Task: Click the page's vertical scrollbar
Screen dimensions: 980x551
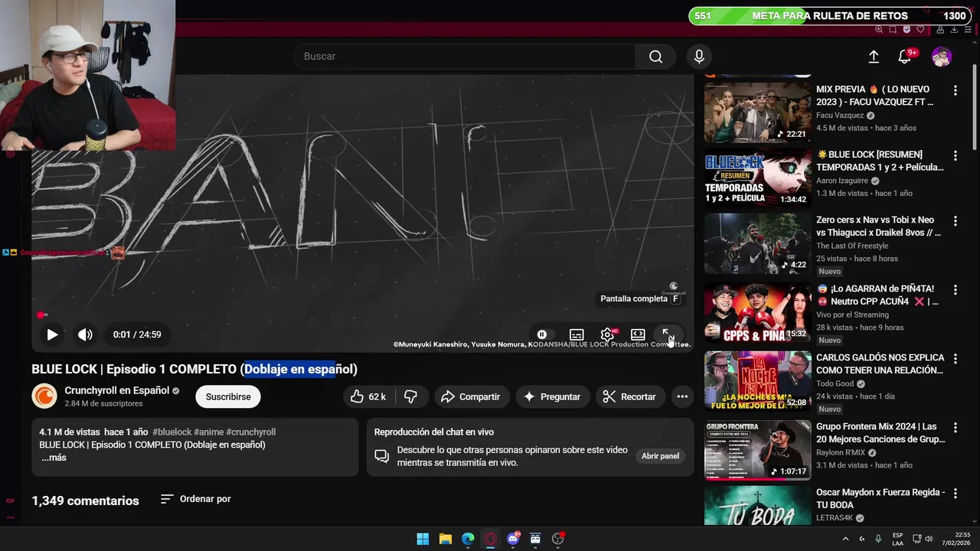Action: (x=975, y=107)
